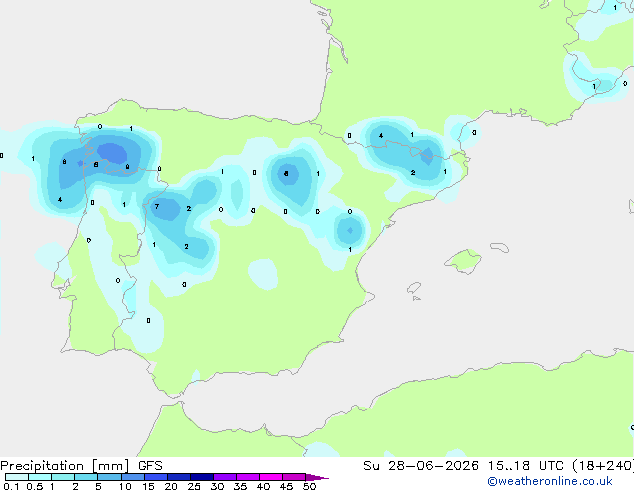Click the precipitation value "7" on the map

point(157,207)
